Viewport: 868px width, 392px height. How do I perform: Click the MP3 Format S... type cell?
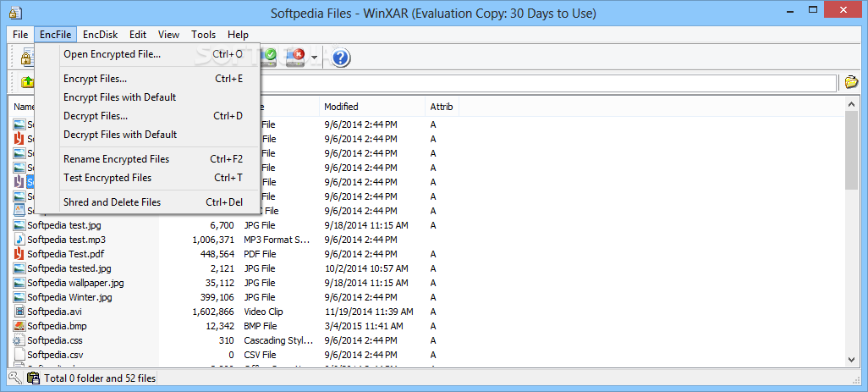(277, 240)
